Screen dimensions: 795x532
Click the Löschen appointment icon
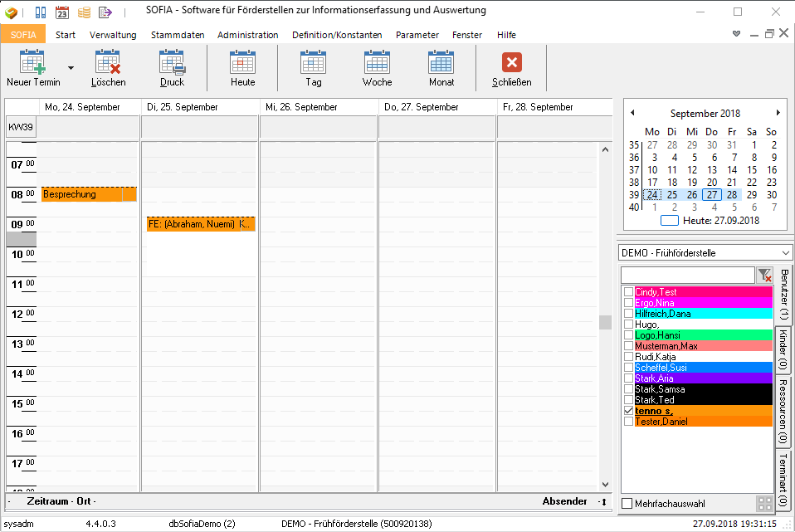tap(108, 63)
